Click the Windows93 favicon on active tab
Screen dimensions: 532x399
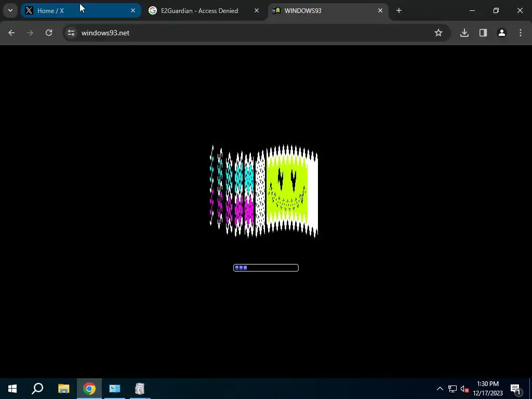(x=276, y=10)
